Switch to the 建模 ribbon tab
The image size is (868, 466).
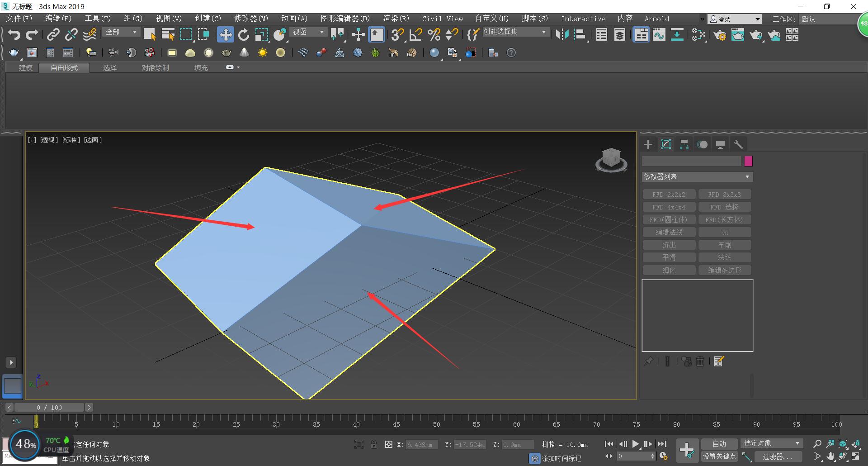(26, 67)
